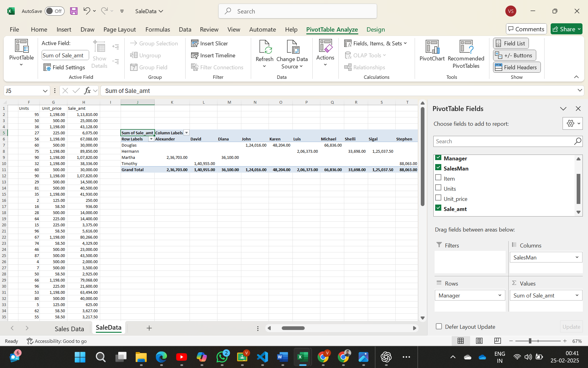Open the SalesMan dropdown in Columns area
This screenshot has height=368, width=588.
click(578, 257)
